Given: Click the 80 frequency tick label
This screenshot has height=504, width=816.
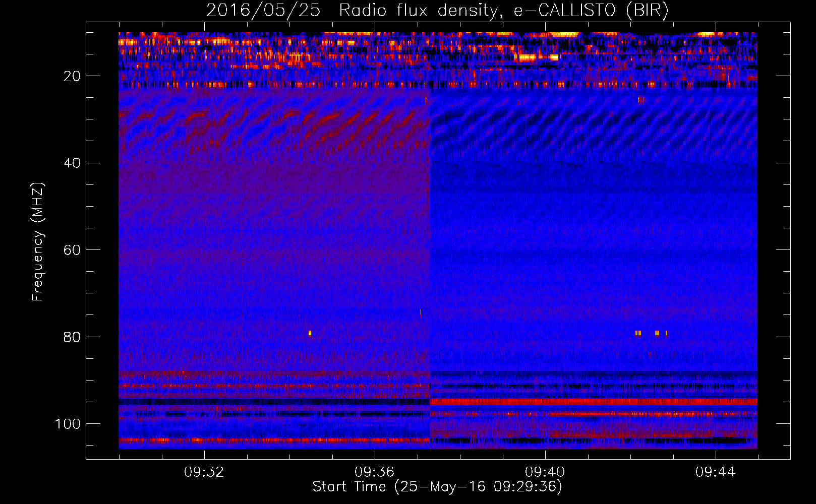Looking at the screenshot, I should [72, 337].
